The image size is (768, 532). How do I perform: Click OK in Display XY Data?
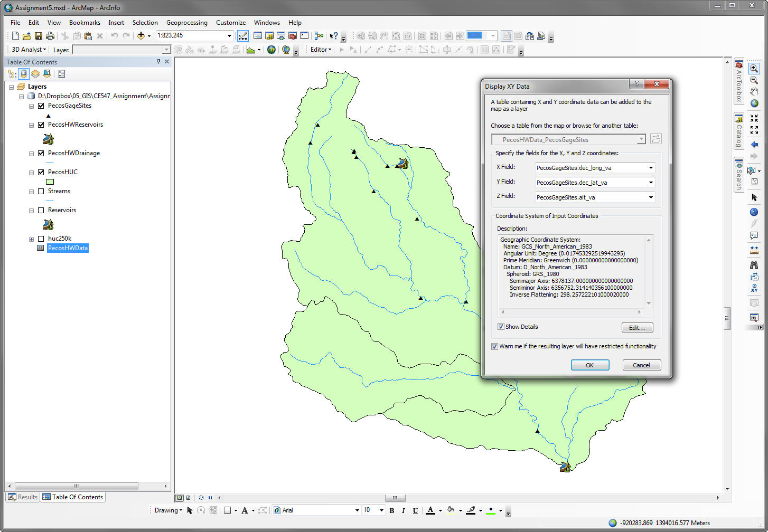590,365
